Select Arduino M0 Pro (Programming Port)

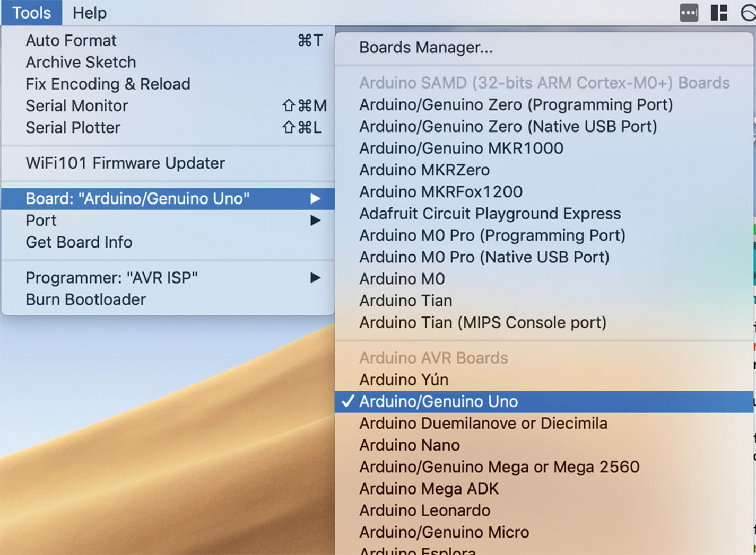coord(544,235)
